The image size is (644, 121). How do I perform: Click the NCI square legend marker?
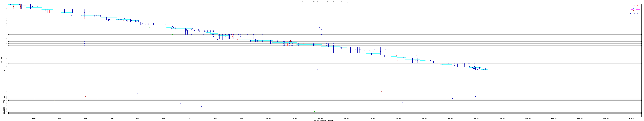pos(637,8)
